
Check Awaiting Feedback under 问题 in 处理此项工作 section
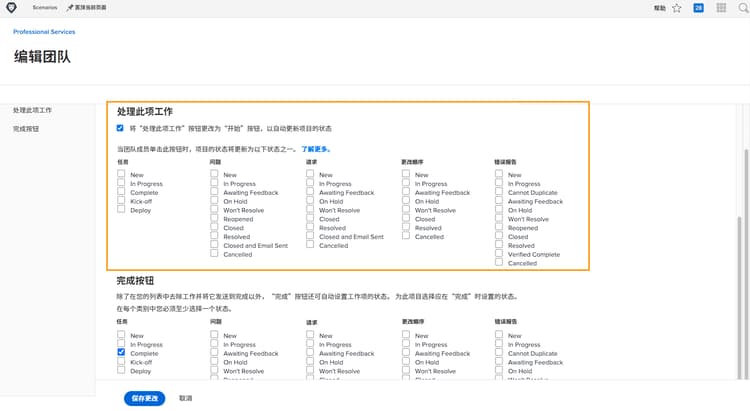click(214, 191)
